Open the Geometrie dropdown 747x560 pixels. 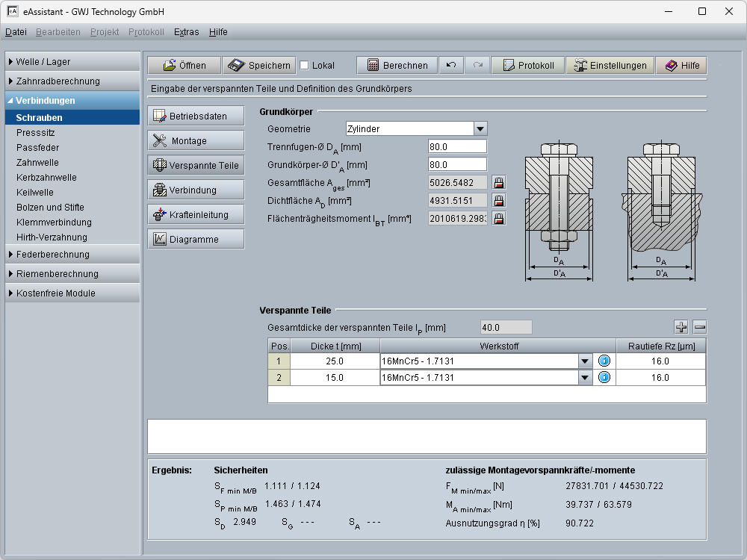coord(480,128)
